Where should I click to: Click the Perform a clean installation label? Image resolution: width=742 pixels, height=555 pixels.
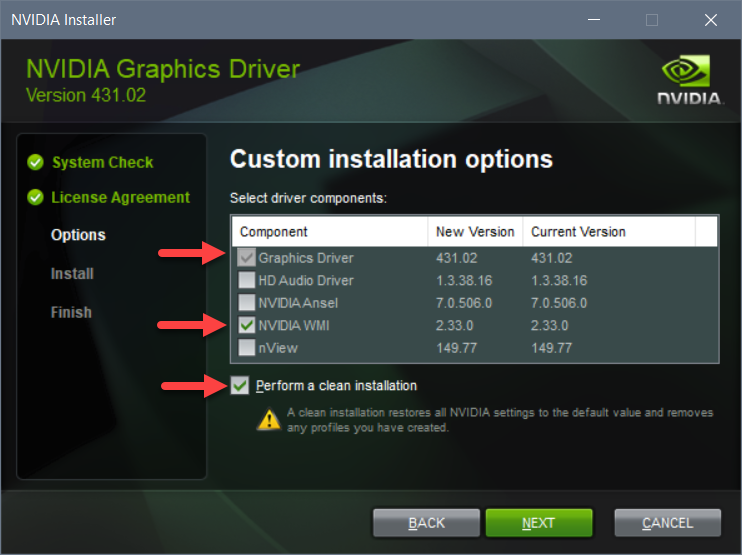pyautogui.click(x=336, y=386)
